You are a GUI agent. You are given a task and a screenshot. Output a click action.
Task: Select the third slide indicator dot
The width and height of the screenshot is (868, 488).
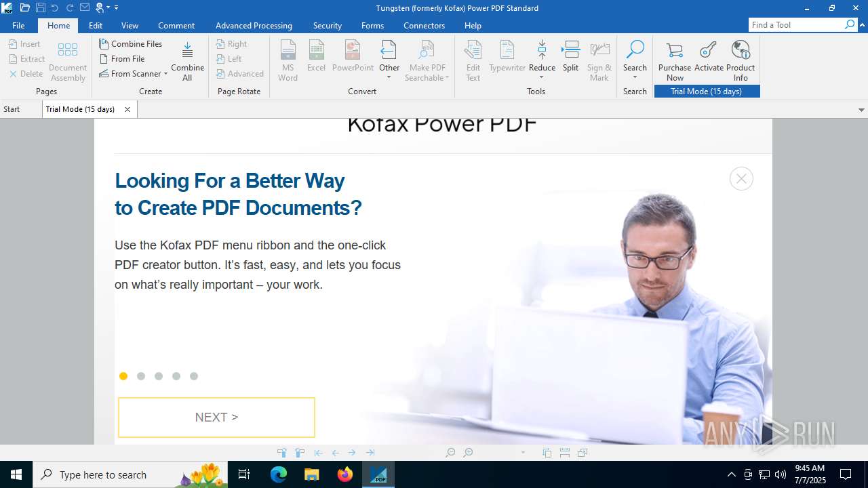[x=159, y=376]
